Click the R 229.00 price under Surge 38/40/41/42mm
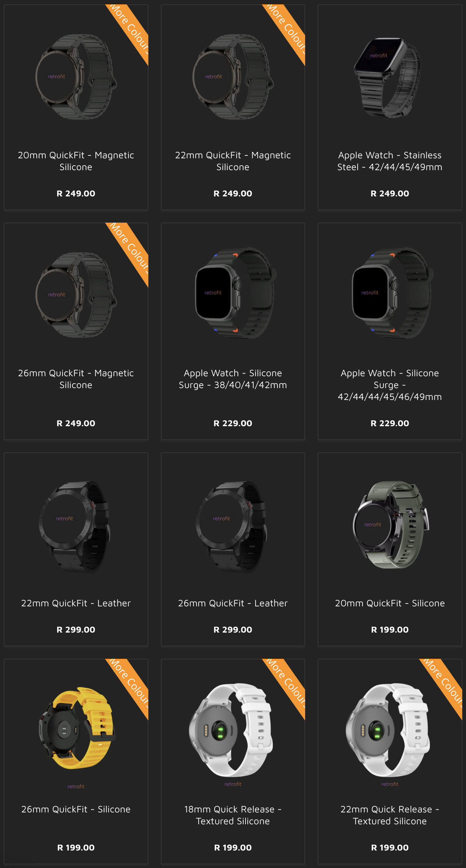This screenshot has width=466, height=868. [233, 423]
